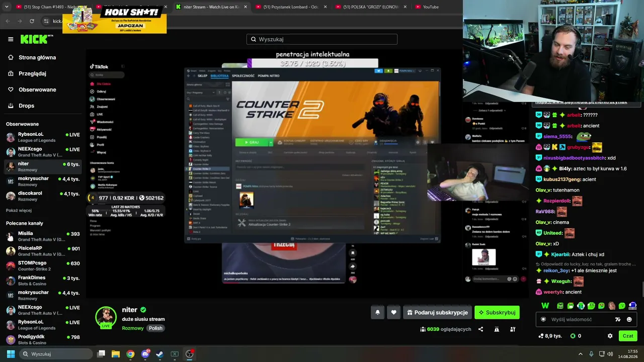Image resolution: width=644 pixels, height=362 pixels.
Task: Report the stream via siren icon
Action: click(x=497, y=329)
